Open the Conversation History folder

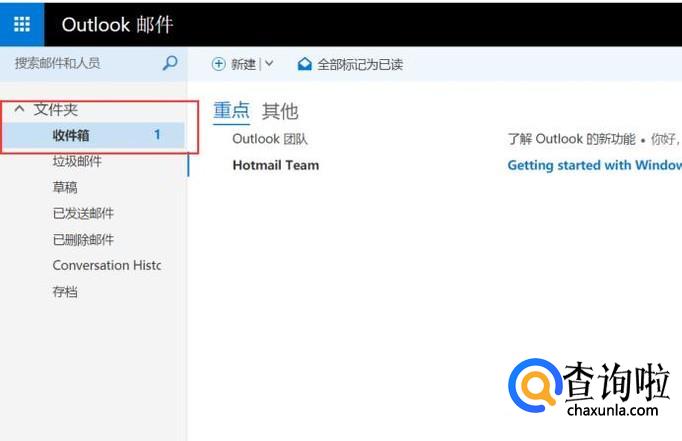[107, 265]
